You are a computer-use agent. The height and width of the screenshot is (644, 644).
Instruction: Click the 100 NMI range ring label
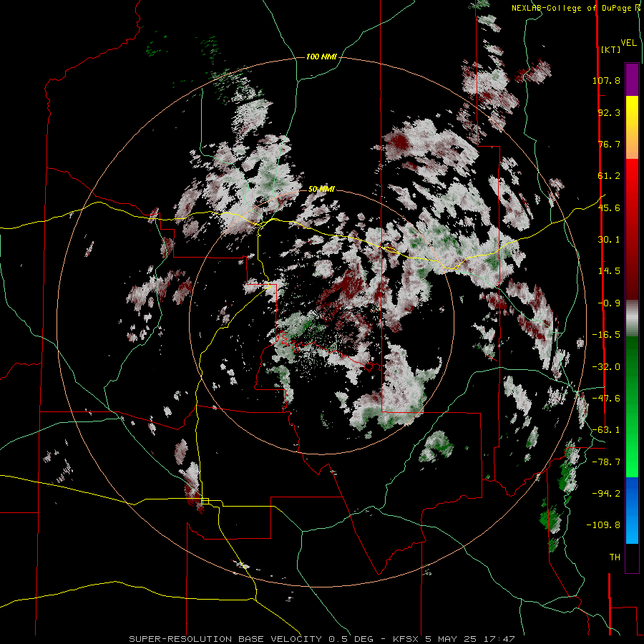[x=321, y=57]
